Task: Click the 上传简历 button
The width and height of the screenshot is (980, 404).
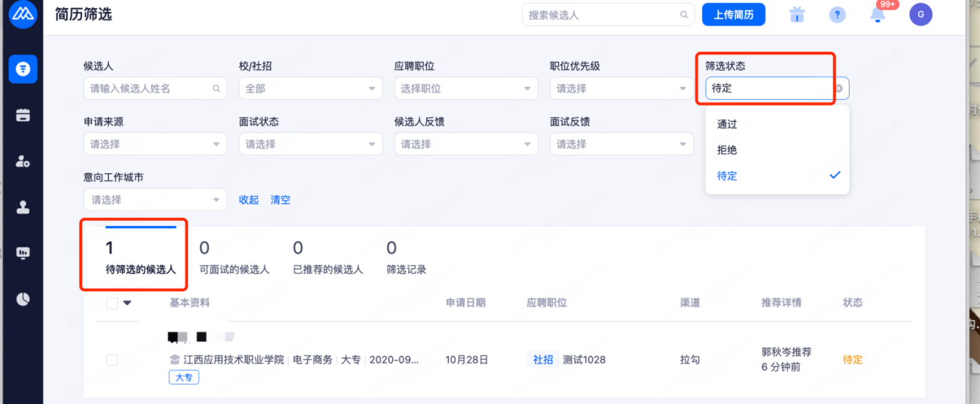Action: click(733, 15)
